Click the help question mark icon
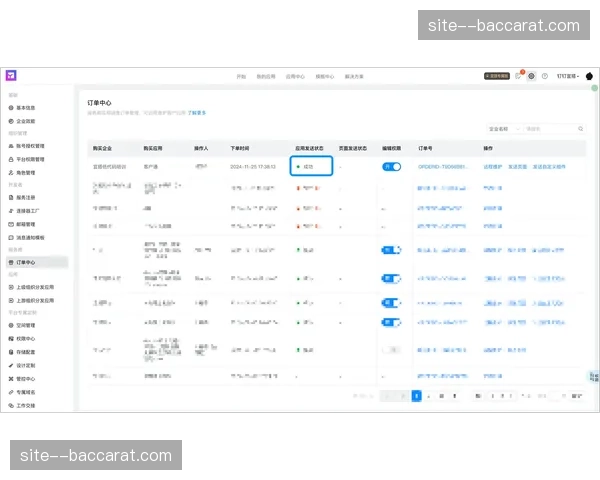This screenshot has height=480, width=600. (x=545, y=75)
